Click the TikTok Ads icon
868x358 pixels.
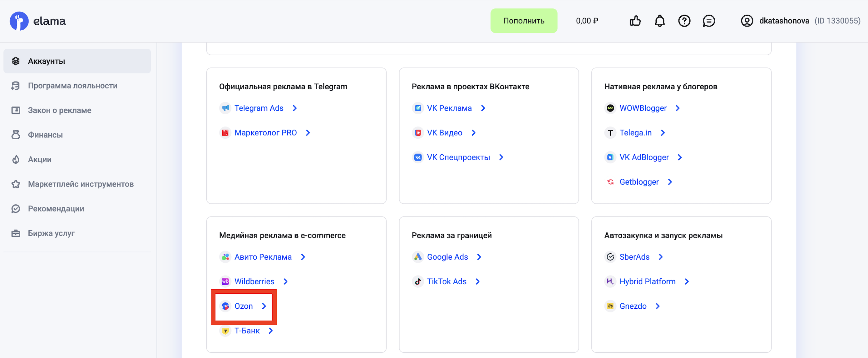click(418, 281)
